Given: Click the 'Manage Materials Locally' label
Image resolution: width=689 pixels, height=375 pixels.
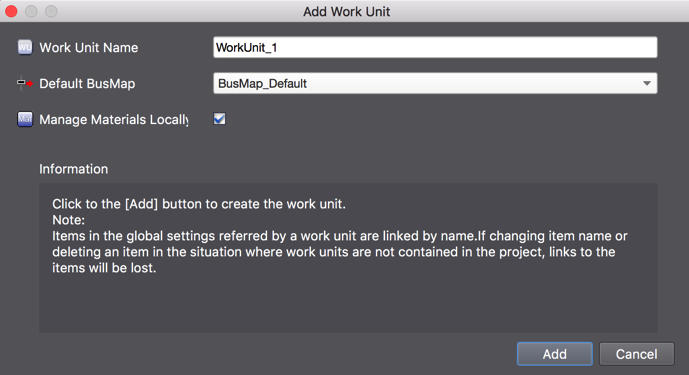Looking at the screenshot, I should (114, 120).
